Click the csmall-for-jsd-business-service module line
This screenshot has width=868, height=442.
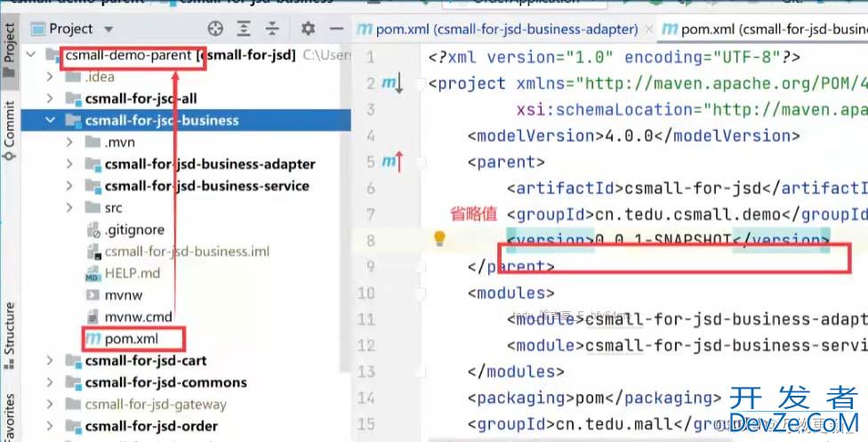click(x=687, y=345)
